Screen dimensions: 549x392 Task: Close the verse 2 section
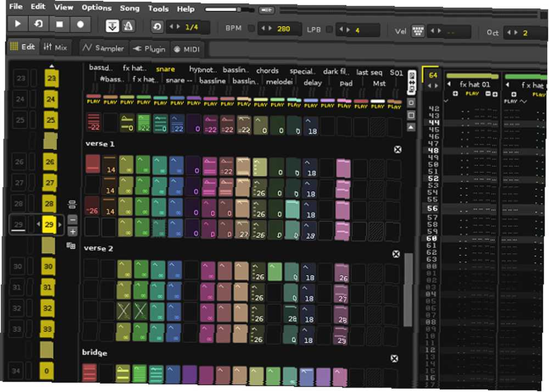(396, 254)
